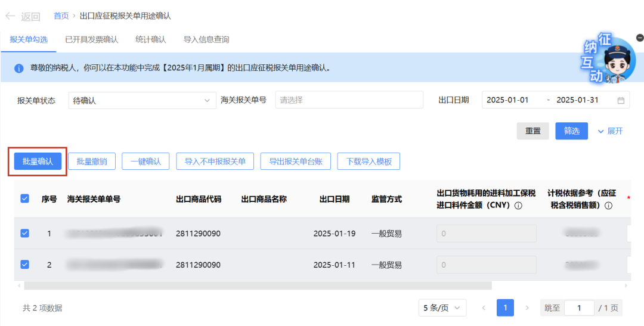
Task: Uncheck the row 2 checkbox
Action: 24,265
